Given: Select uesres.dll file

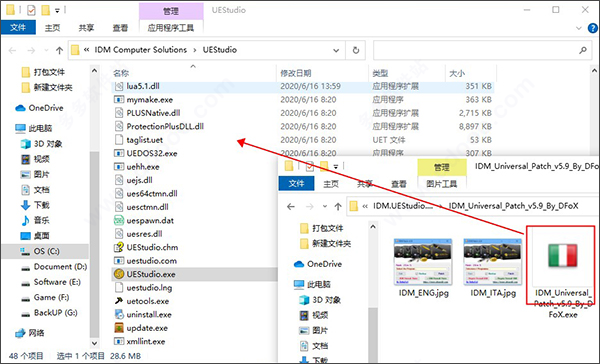Looking at the screenshot, I should coord(144,234).
